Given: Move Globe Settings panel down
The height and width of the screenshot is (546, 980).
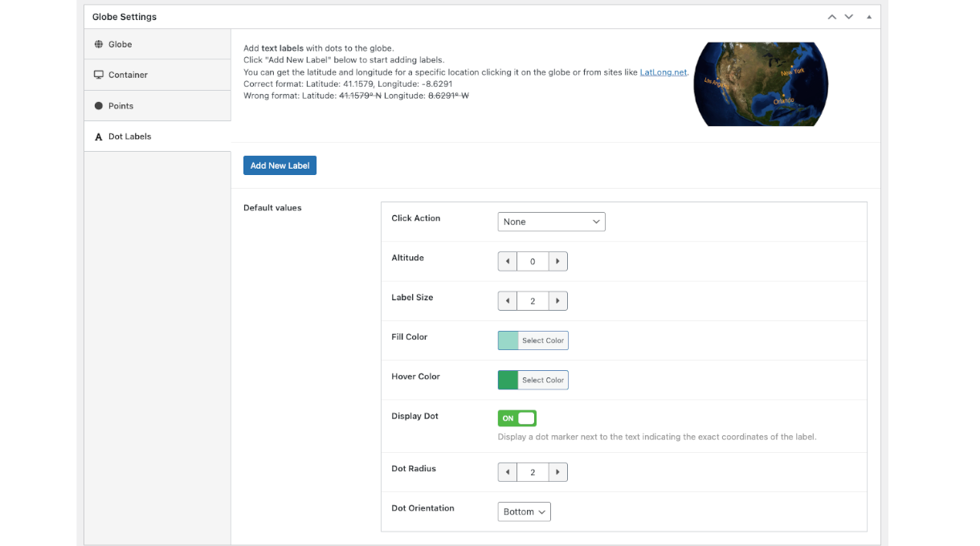Looking at the screenshot, I should click(849, 17).
